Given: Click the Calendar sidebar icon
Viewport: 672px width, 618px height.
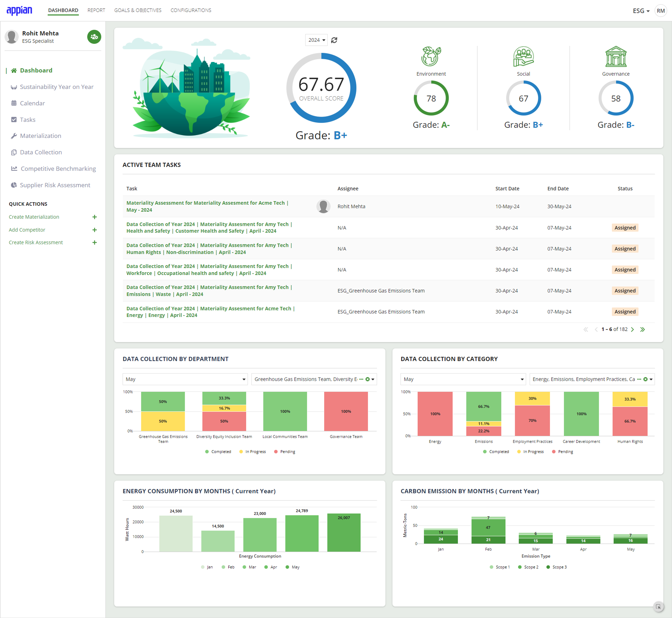Looking at the screenshot, I should point(14,103).
